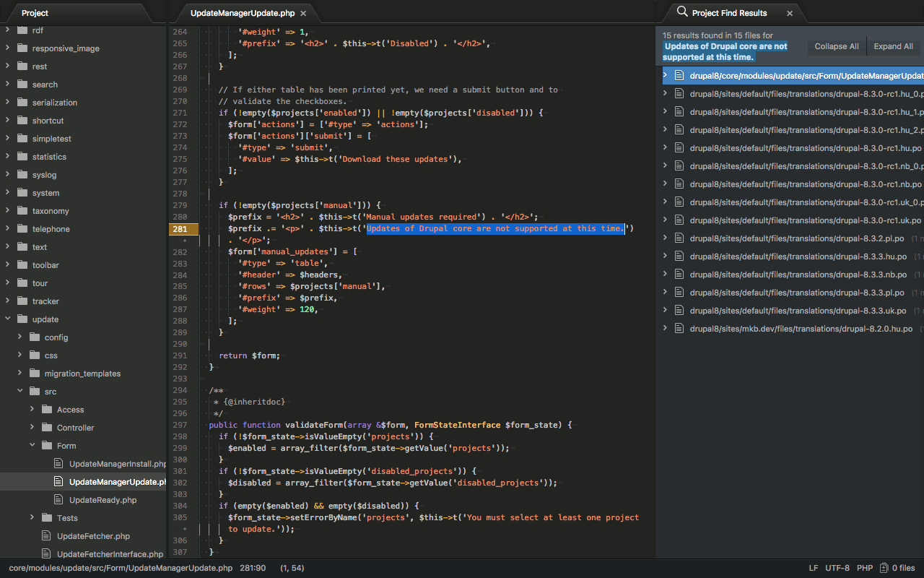Close the UpdateManagerUpdate.php tab

coord(303,13)
